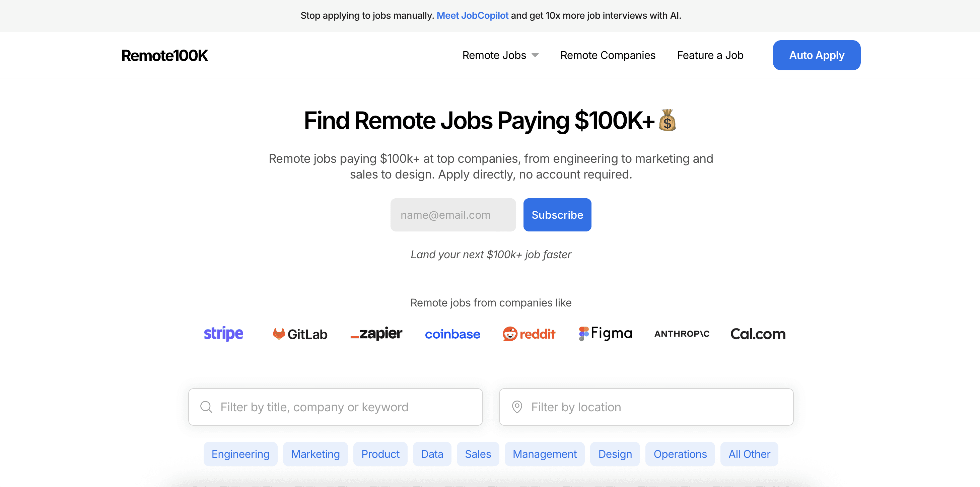Toggle the Marketing category filter
Screen dimensions: 980x487
coord(316,454)
